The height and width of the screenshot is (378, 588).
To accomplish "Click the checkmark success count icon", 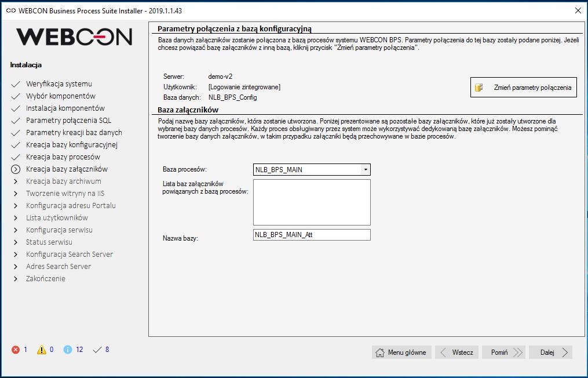I will pos(97,350).
